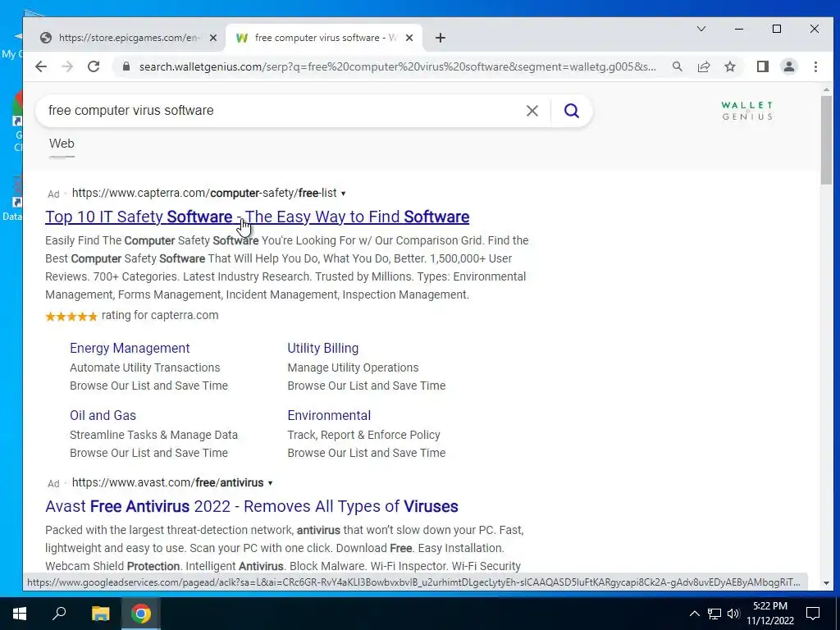Click 'Streamline Tasks & Manage Data' text
Image resolution: width=840 pixels, height=630 pixels.
tap(153, 436)
